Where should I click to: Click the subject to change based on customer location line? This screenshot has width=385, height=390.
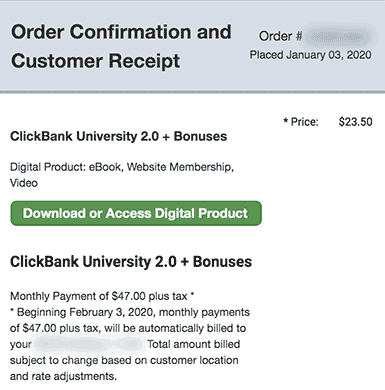click(x=124, y=360)
